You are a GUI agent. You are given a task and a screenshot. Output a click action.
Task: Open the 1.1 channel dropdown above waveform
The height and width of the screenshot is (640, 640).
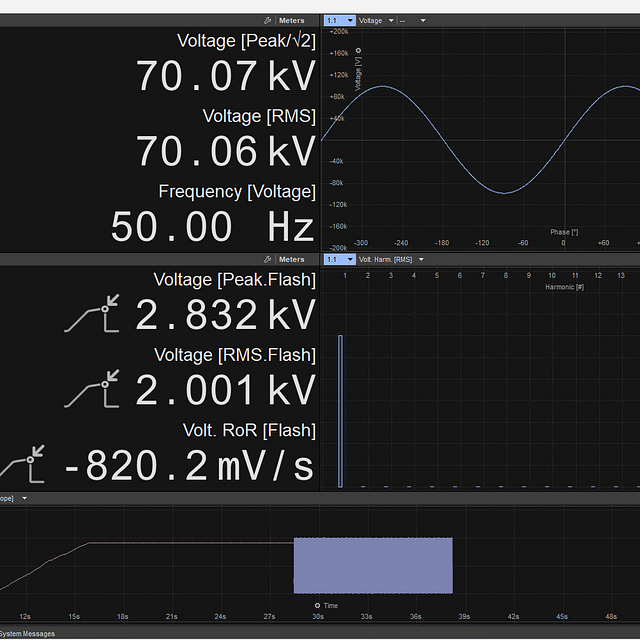click(338, 20)
